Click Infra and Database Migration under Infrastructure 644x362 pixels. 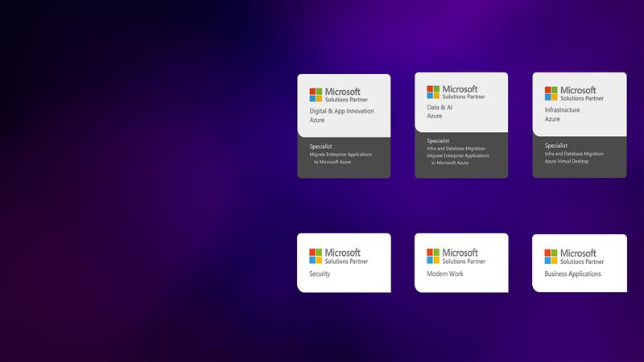point(574,154)
